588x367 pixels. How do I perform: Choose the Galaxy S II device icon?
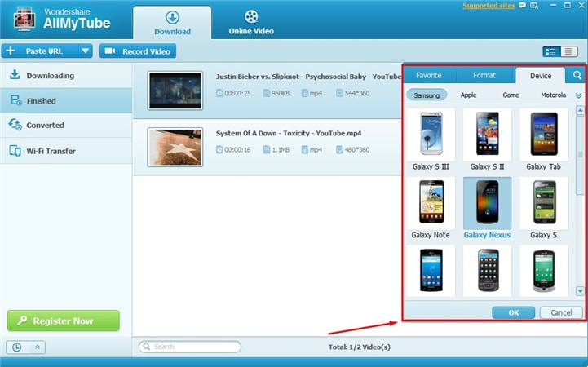(x=487, y=135)
